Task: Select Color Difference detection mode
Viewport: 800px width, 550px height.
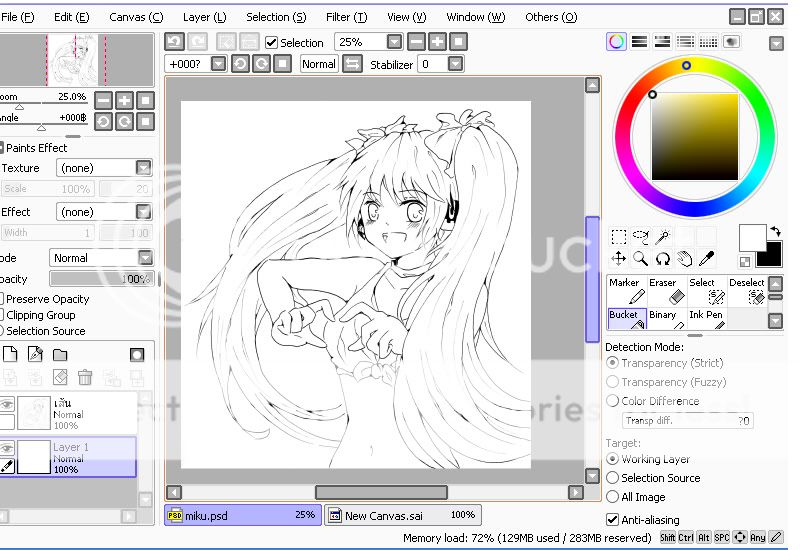Action: click(612, 401)
